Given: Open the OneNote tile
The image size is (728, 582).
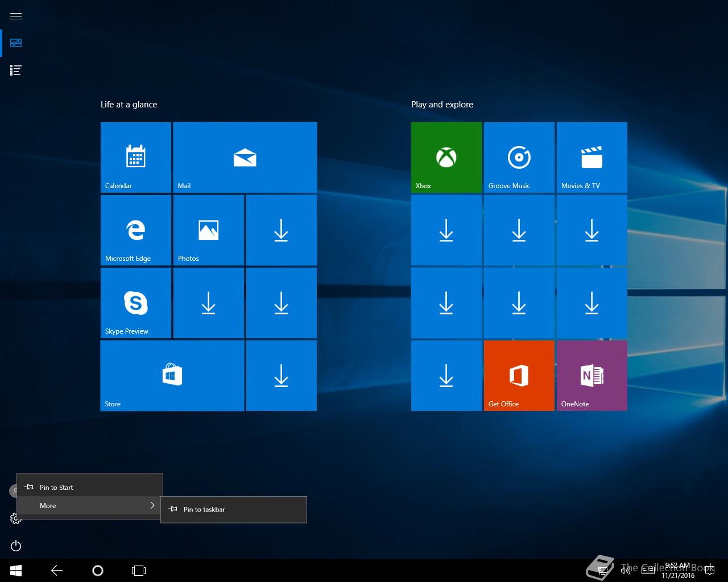Looking at the screenshot, I should 591,375.
